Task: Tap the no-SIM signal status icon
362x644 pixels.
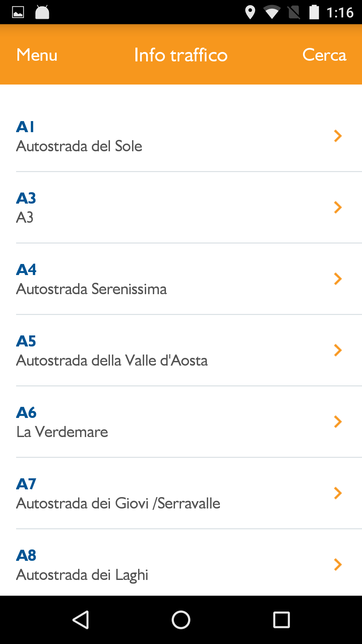Action: click(x=294, y=12)
